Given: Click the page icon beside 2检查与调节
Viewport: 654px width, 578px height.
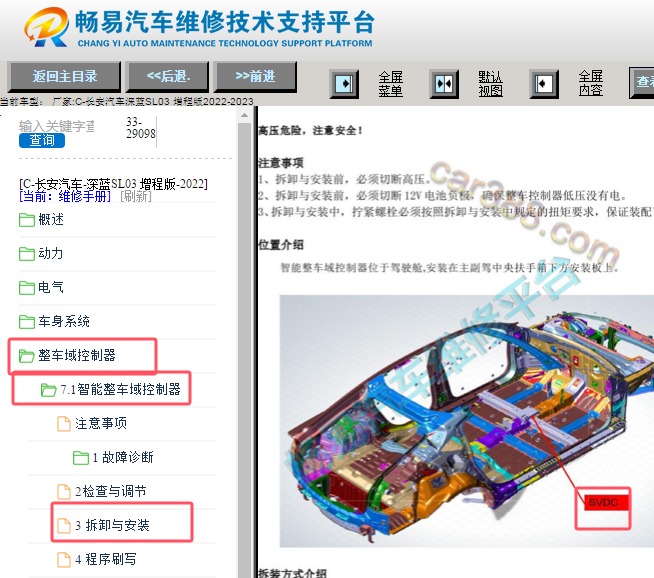Looking at the screenshot, I should pos(63,491).
